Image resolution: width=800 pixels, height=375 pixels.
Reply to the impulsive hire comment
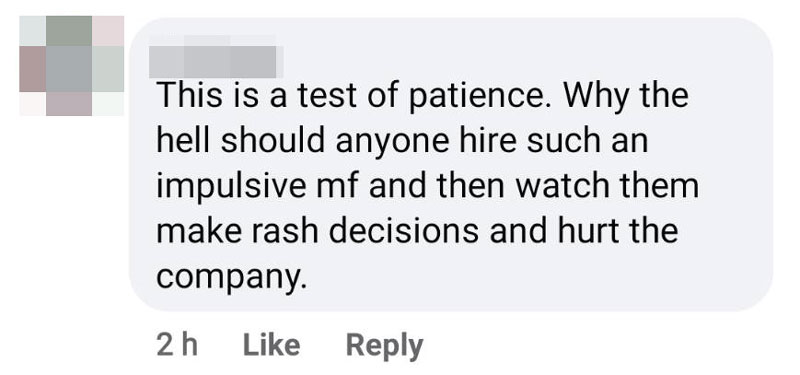[385, 346]
